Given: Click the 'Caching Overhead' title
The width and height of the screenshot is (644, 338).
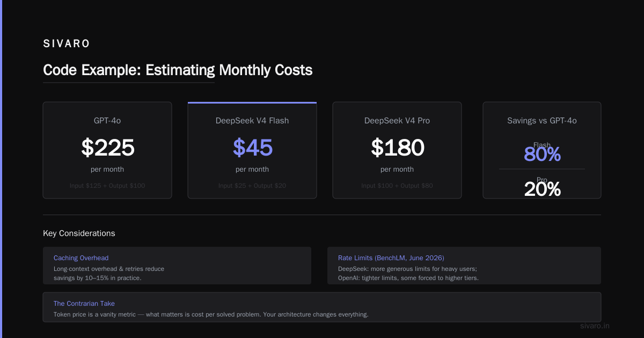Looking at the screenshot, I should click(81, 258).
